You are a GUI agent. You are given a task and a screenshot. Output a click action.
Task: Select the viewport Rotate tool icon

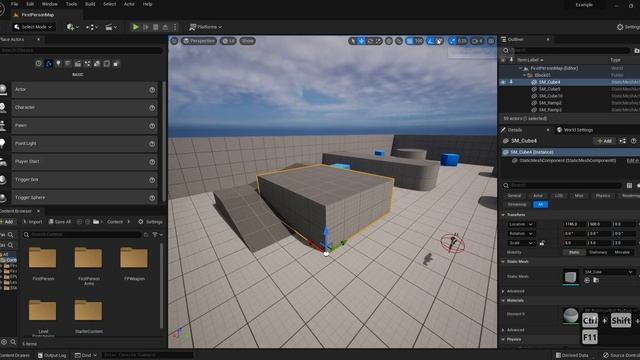pyautogui.click(x=370, y=41)
